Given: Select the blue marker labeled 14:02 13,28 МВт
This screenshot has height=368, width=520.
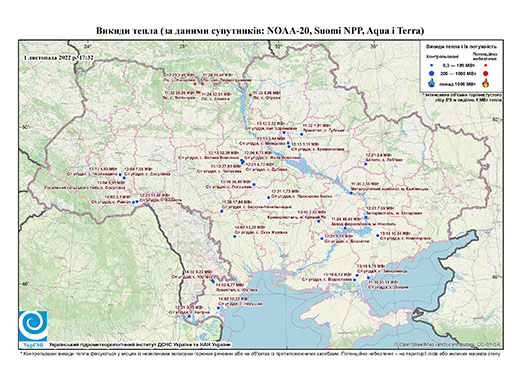Looking at the screenshot, I should tap(234, 236).
